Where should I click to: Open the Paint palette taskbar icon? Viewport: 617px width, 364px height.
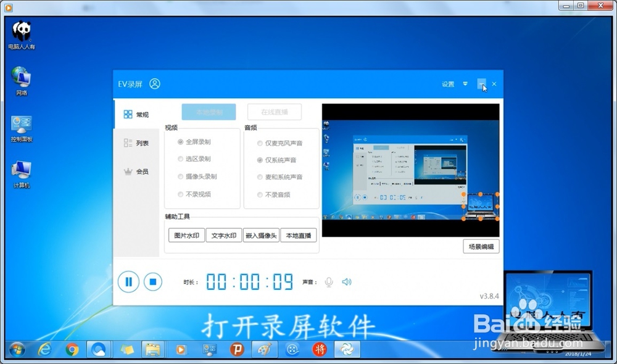click(x=265, y=349)
